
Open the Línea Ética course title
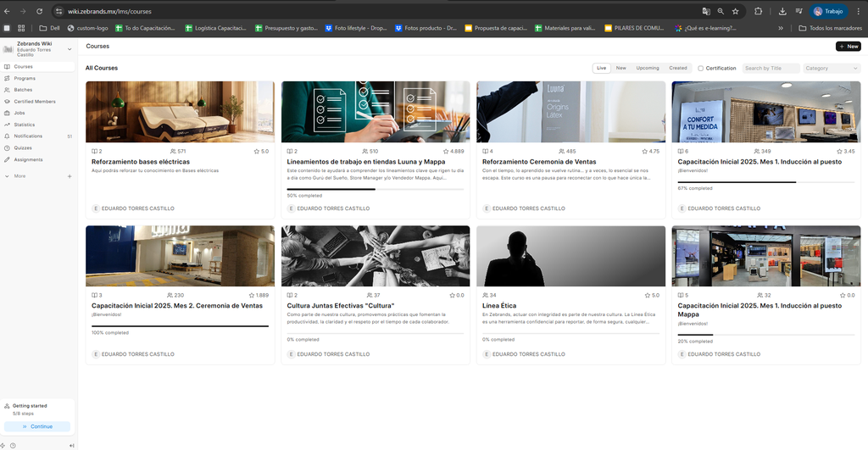[x=499, y=306]
